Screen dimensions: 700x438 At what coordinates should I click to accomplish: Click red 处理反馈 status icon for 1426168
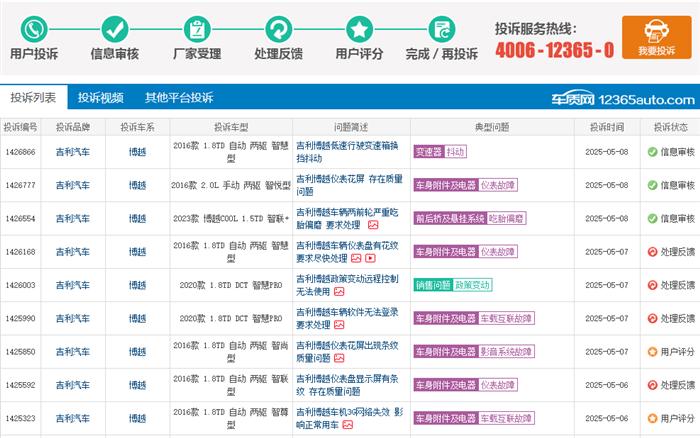coord(652,252)
